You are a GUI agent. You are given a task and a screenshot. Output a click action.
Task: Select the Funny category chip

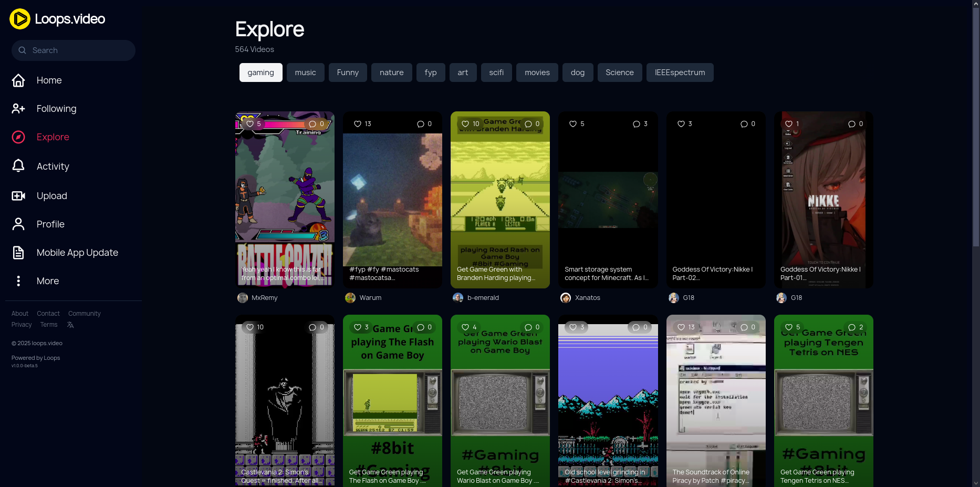click(348, 72)
